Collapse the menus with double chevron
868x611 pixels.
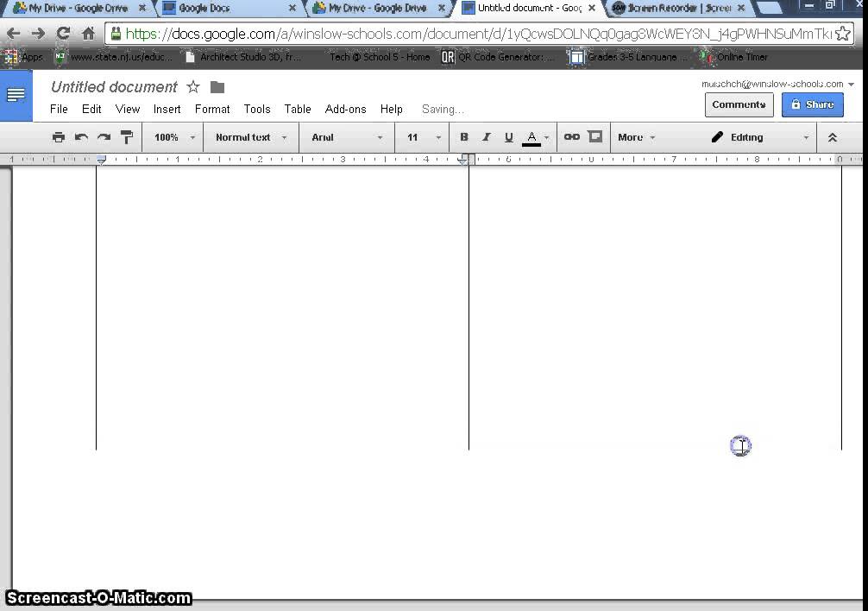tap(832, 138)
